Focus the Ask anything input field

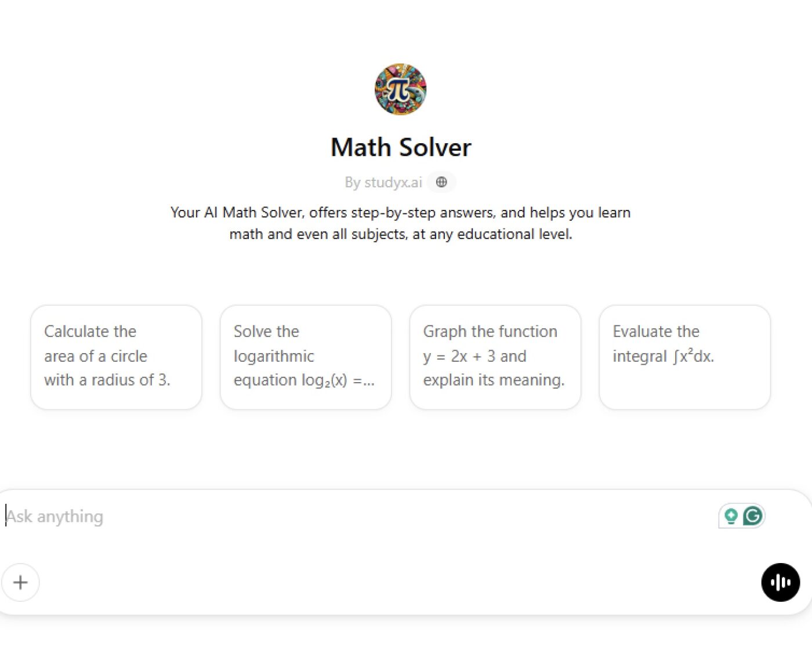232,516
